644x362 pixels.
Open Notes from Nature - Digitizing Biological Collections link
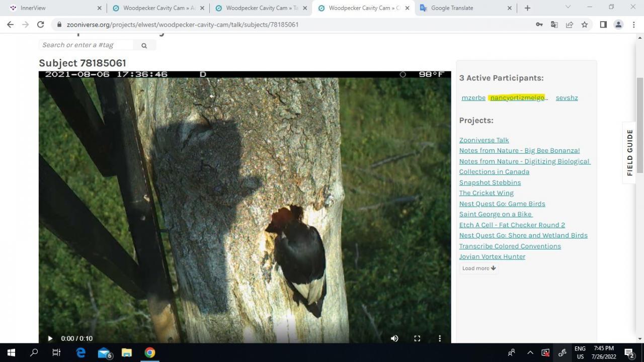(x=524, y=166)
